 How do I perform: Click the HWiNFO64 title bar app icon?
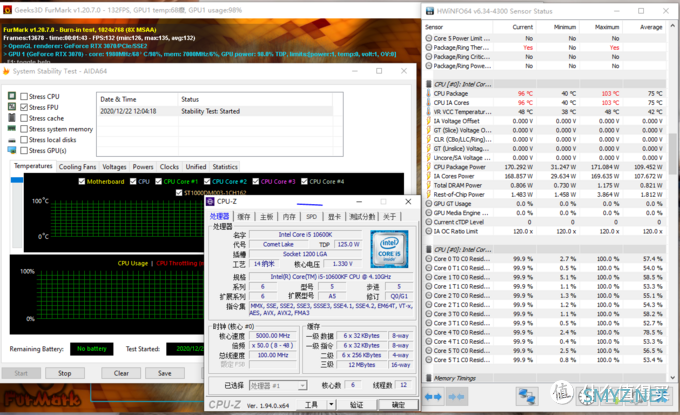click(x=430, y=11)
